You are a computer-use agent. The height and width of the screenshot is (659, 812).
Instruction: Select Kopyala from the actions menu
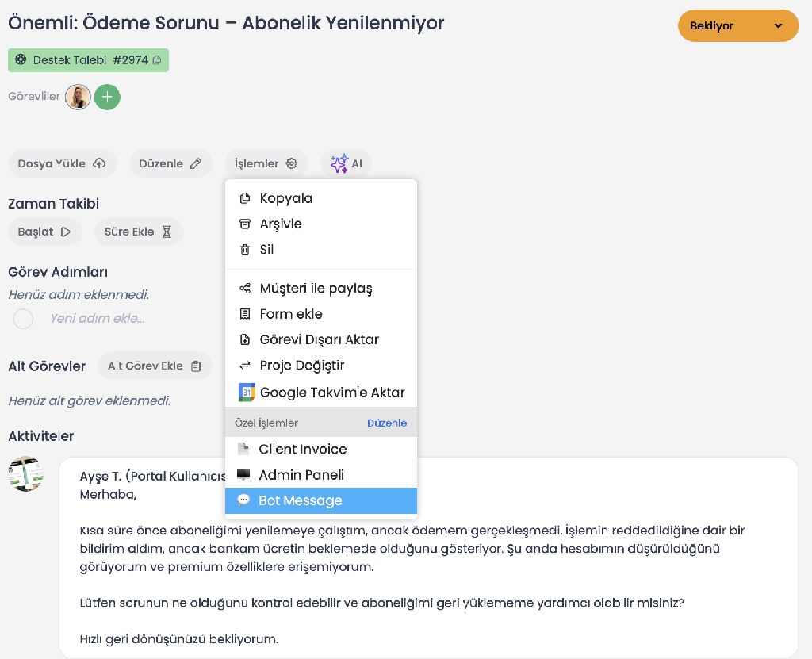(x=285, y=199)
